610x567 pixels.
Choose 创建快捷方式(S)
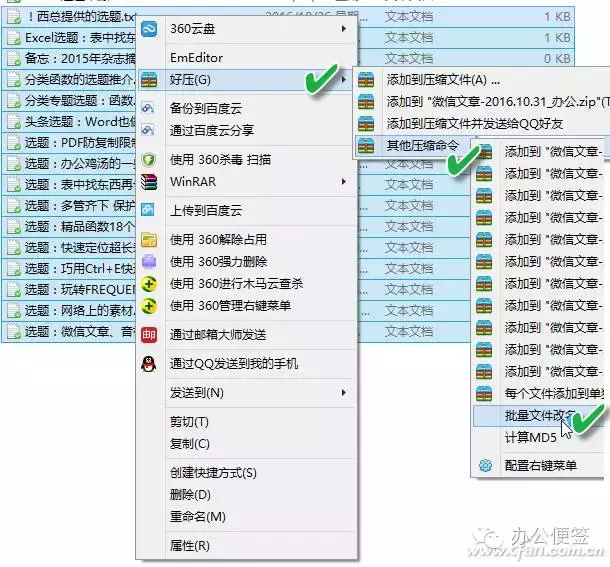pyautogui.click(x=213, y=473)
